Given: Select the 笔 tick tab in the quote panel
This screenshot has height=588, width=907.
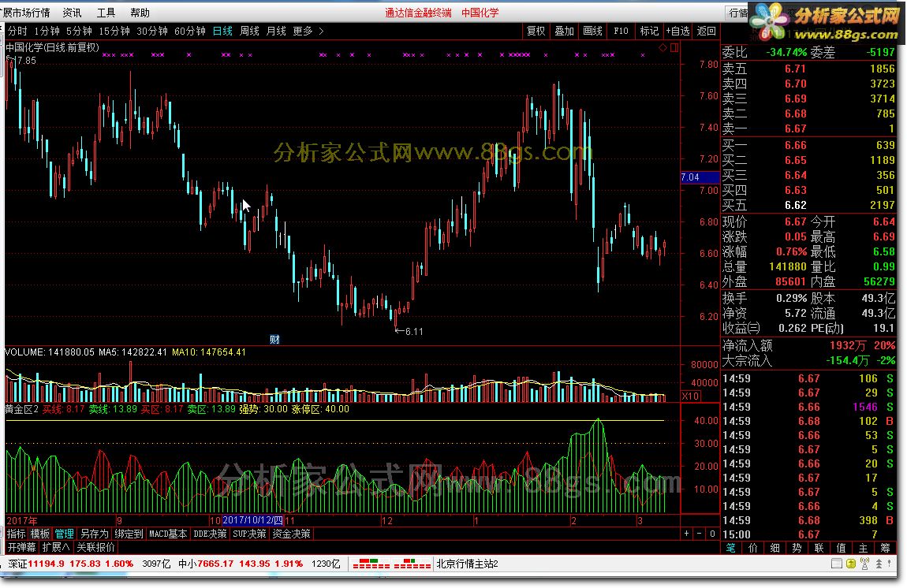Looking at the screenshot, I should tap(731, 548).
